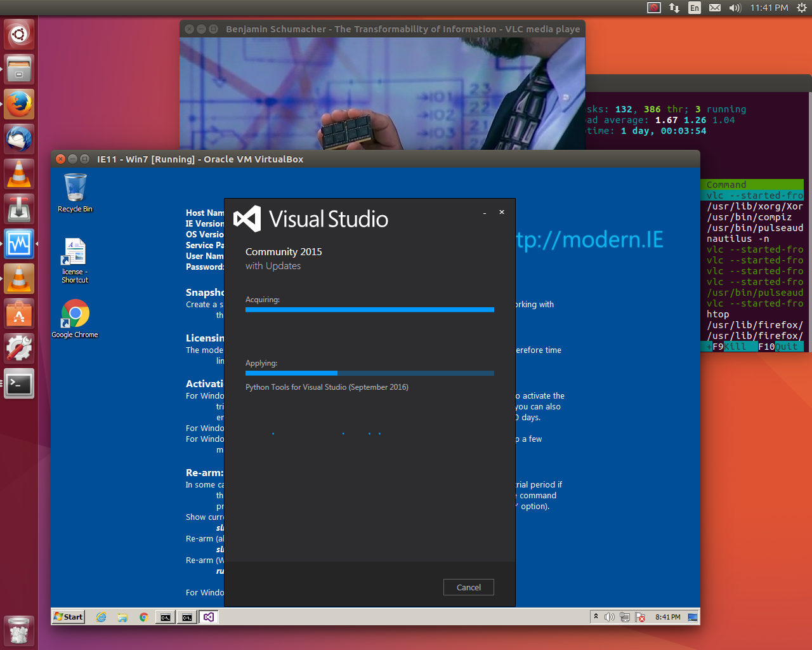Open Ubuntu Software from the launcher
Image resolution: width=812 pixels, height=650 pixels.
click(x=19, y=314)
